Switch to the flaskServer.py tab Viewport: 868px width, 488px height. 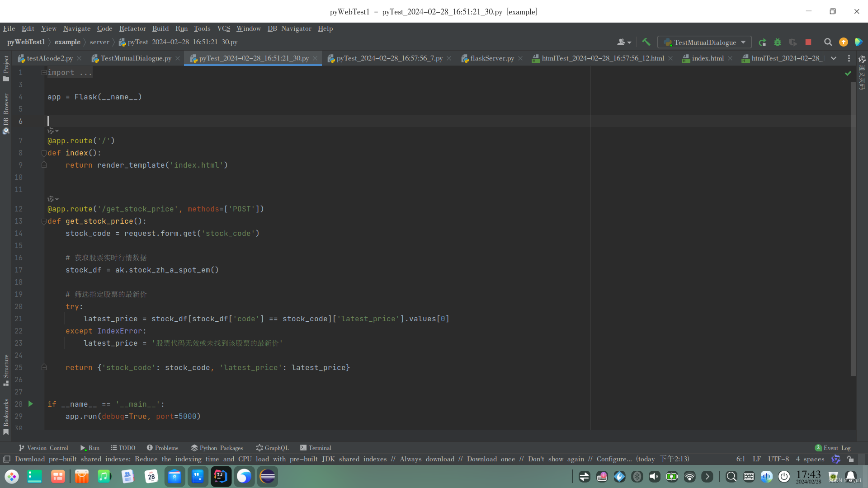coord(492,58)
